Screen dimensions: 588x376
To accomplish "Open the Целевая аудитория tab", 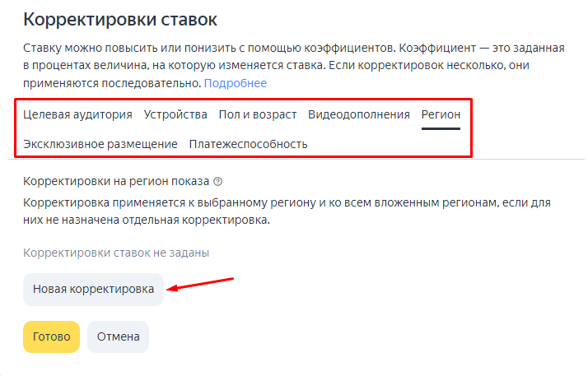I will coord(77,114).
